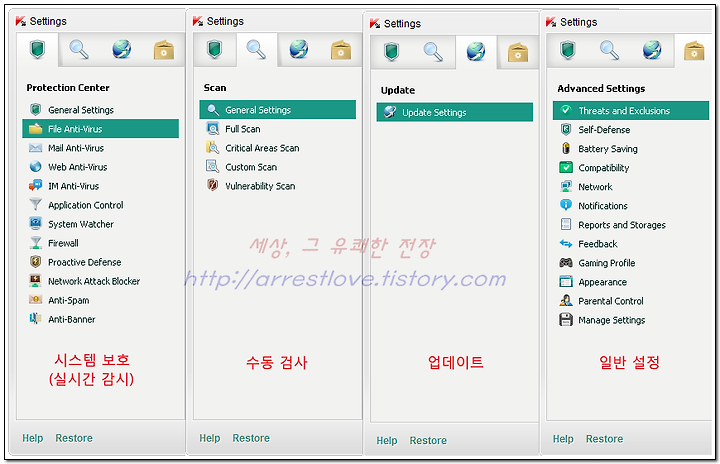Viewport: 720px width, 464px height.
Task: Click the Battery Saving icon
Action: click(x=566, y=148)
